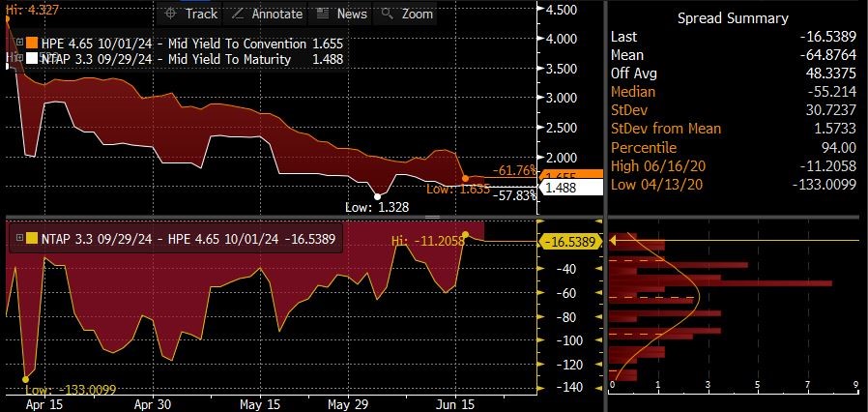Click the 2.500 yield axis label
The height and width of the screenshot is (412, 868).
tap(561, 128)
